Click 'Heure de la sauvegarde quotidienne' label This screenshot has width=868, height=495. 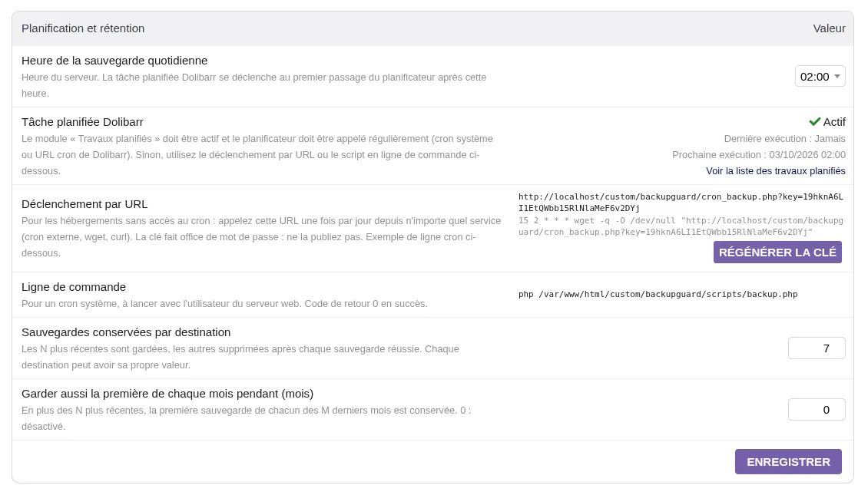(114, 61)
